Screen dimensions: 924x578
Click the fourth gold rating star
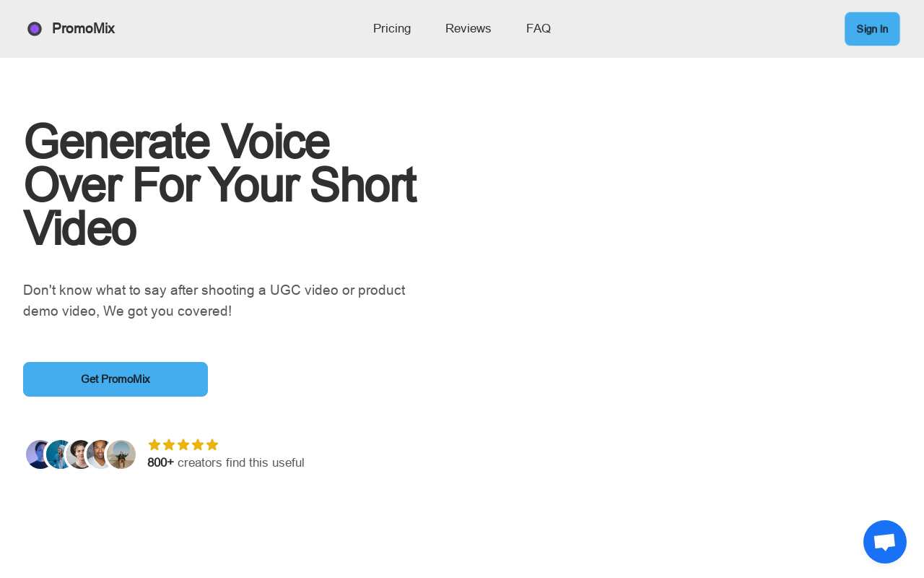pyautogui.click(x=198, y=444)
